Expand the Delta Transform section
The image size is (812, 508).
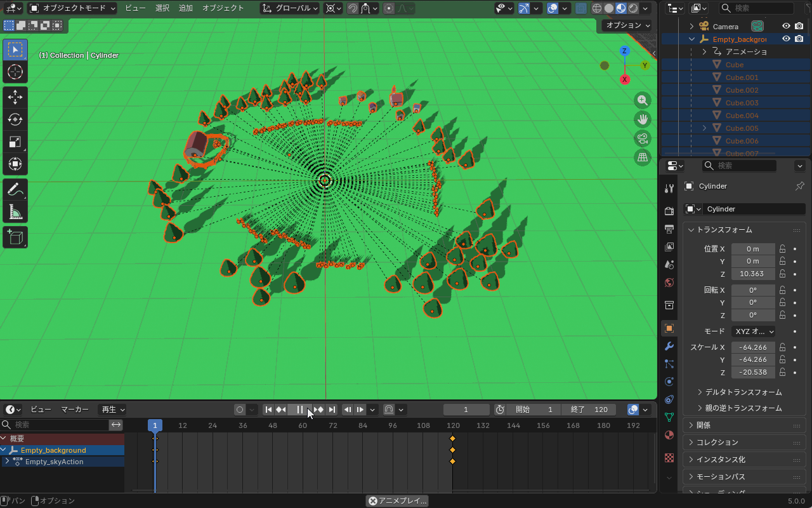(743, 392)
